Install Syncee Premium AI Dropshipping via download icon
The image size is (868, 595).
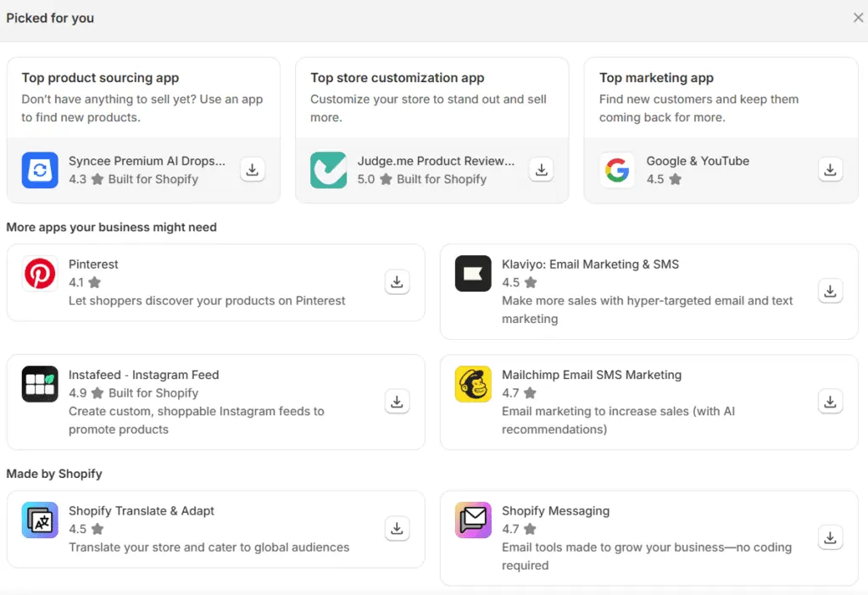point(253,170)
